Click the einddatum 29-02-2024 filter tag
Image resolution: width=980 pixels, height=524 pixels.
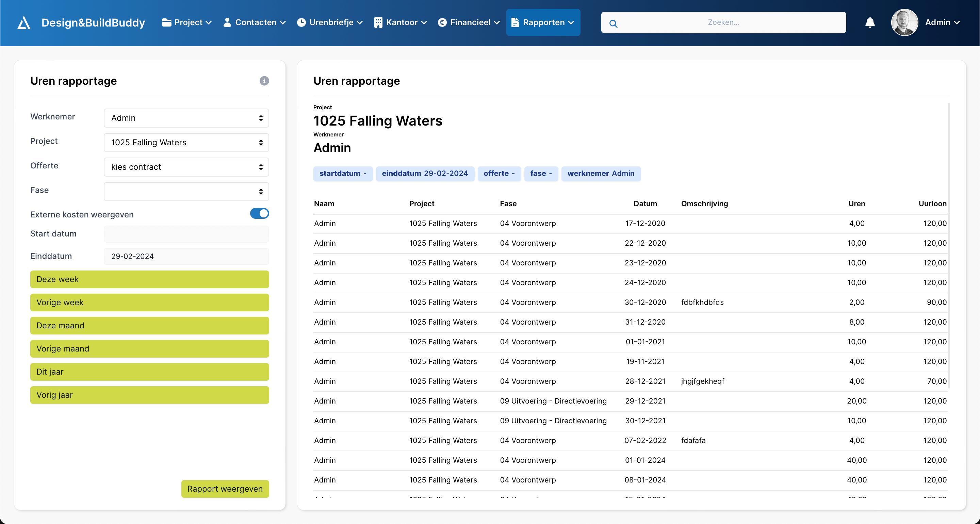[x=425, y=174]
